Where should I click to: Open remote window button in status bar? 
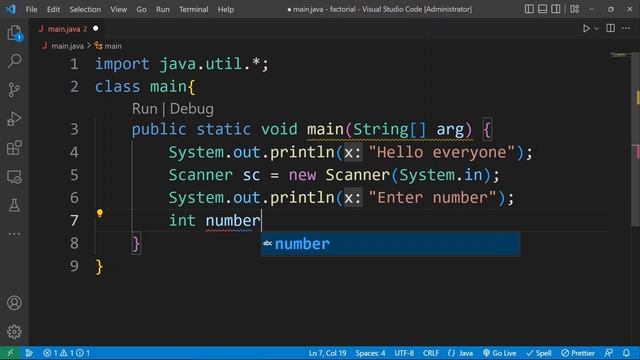(x=10, y=353)
